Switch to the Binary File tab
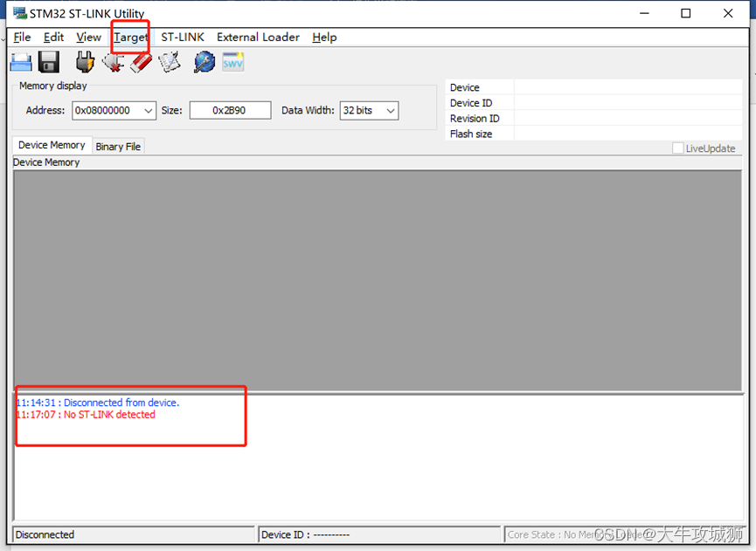This screenshot has width=756, height=551. click(118, 147)
